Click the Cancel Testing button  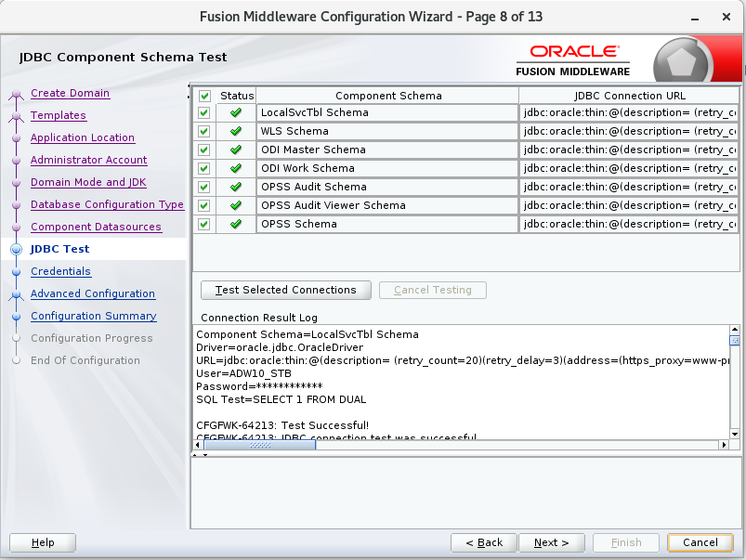[x=433, y=291]
